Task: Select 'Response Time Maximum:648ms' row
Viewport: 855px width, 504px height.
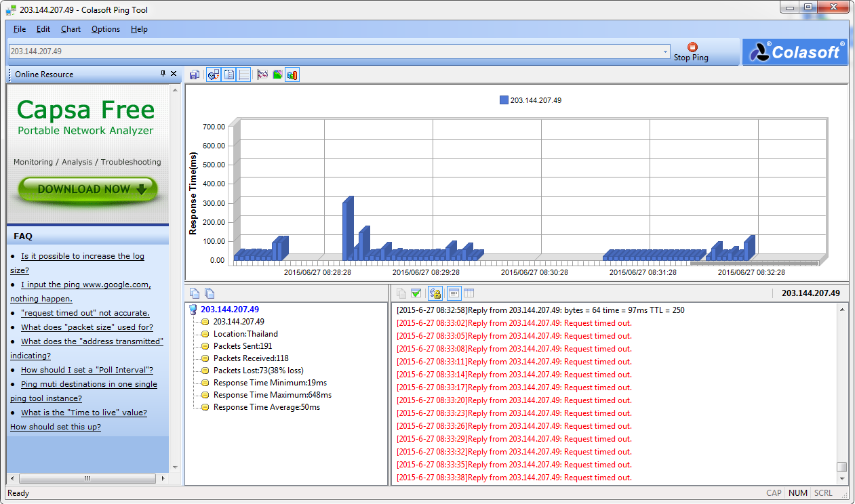Action: [273, 395]
